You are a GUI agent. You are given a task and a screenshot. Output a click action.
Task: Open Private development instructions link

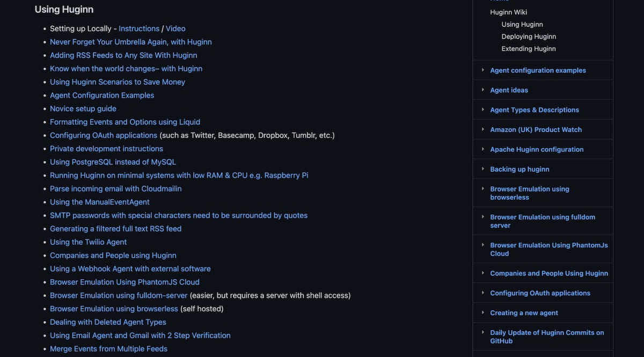(106, 149)
